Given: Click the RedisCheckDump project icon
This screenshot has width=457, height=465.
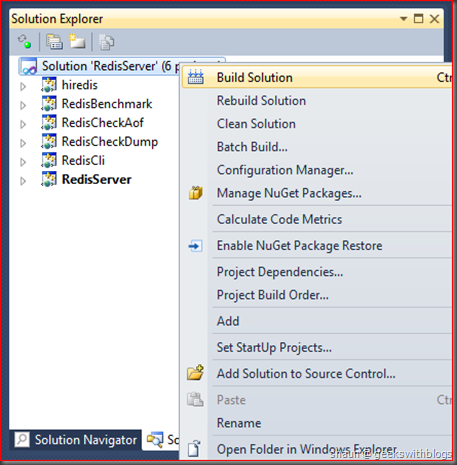Looking at the screenshot, I should coord(49,142).
